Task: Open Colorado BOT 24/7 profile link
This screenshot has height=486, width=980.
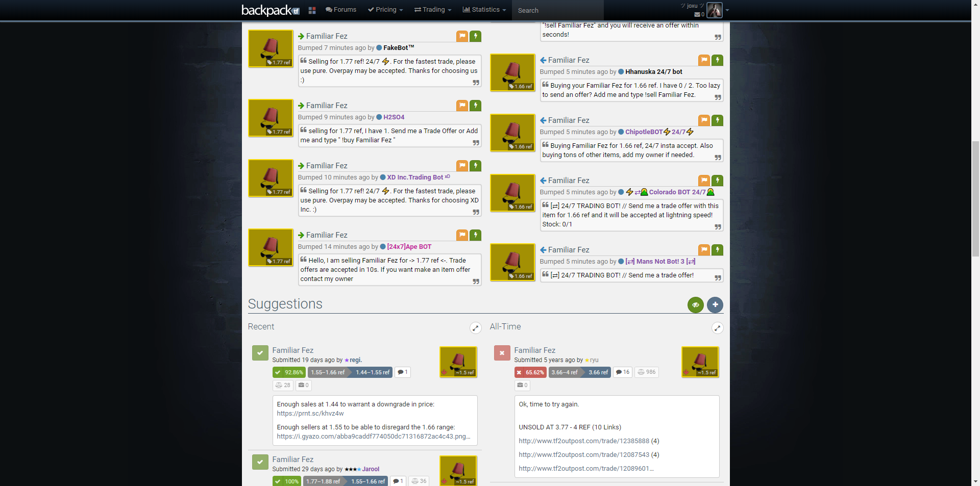Action: [670, 192]
